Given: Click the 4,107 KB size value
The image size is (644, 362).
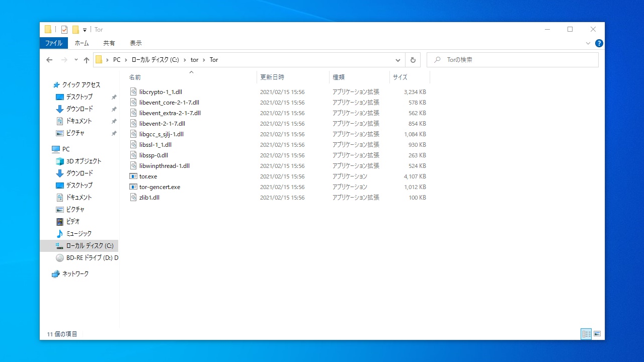Looking at the screenshot, I should pyautogui.click(x=415, y=176).
